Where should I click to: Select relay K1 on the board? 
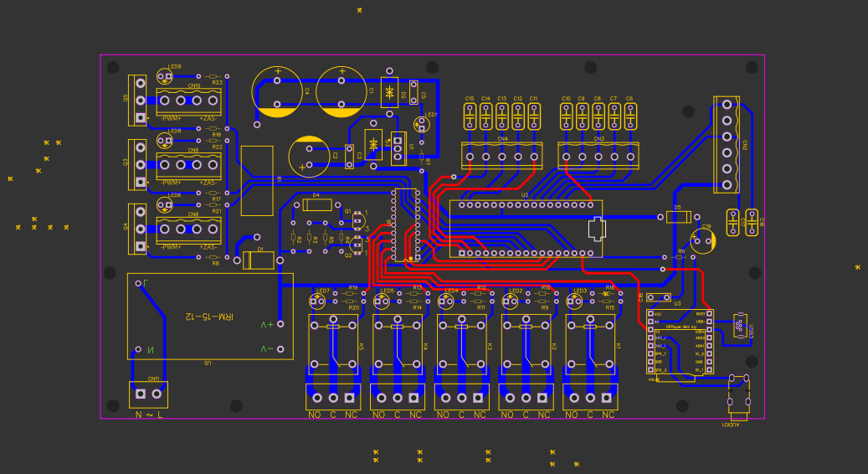click(590, 346)
